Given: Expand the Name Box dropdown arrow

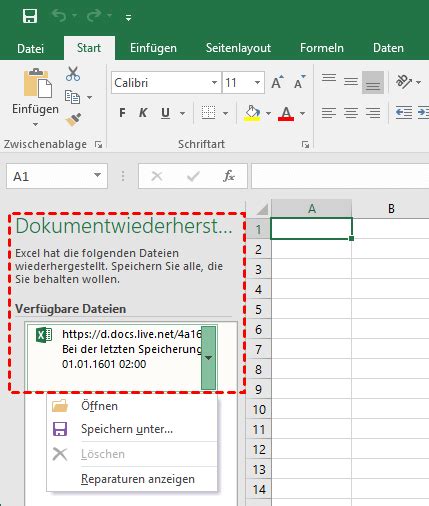Looking at the screenshot, I should 97,175.
